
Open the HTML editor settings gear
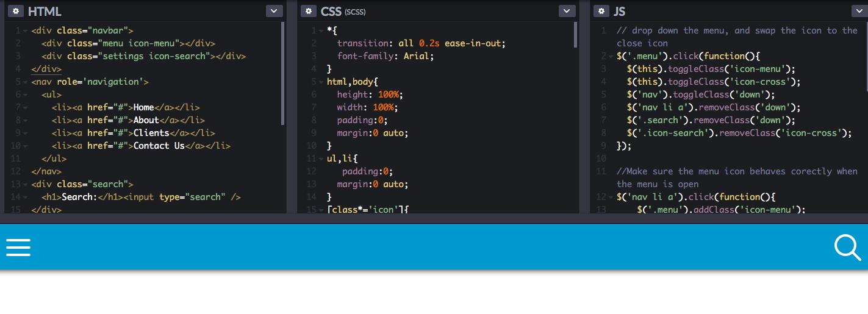click(16, 11)
